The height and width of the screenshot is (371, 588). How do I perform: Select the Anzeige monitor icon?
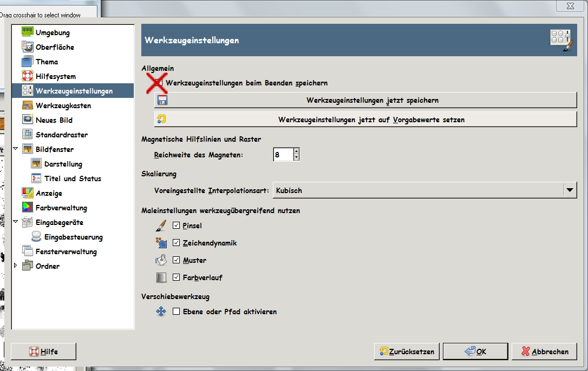28,193
